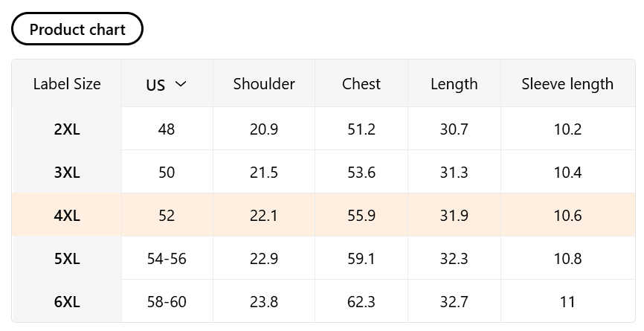Click the 62.3 chest measurement cell
The height and width of the screenshot is (331, 644).
[x=361, y=302]
